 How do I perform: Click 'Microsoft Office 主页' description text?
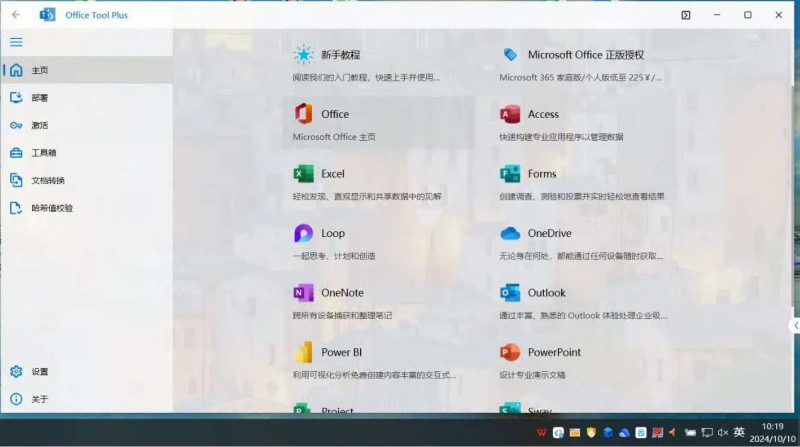(x=334, y=137)
